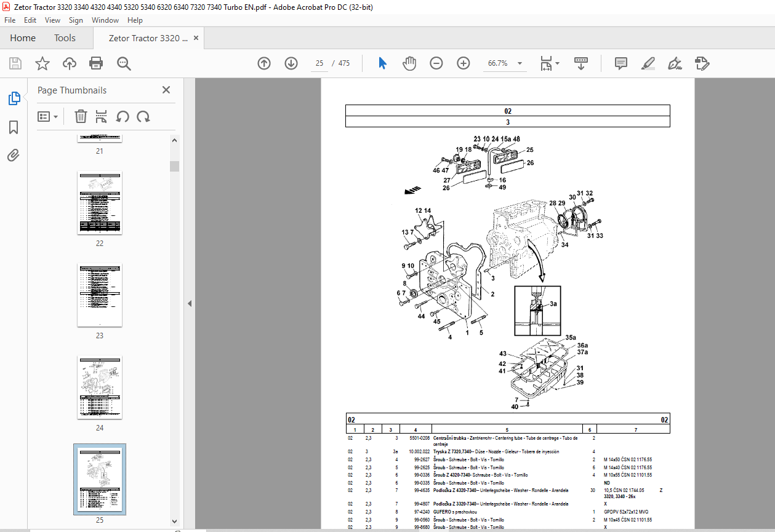Select page 24 thumbnail
Viewport: 775px width, 532px height.
click(x=100, y=387)
